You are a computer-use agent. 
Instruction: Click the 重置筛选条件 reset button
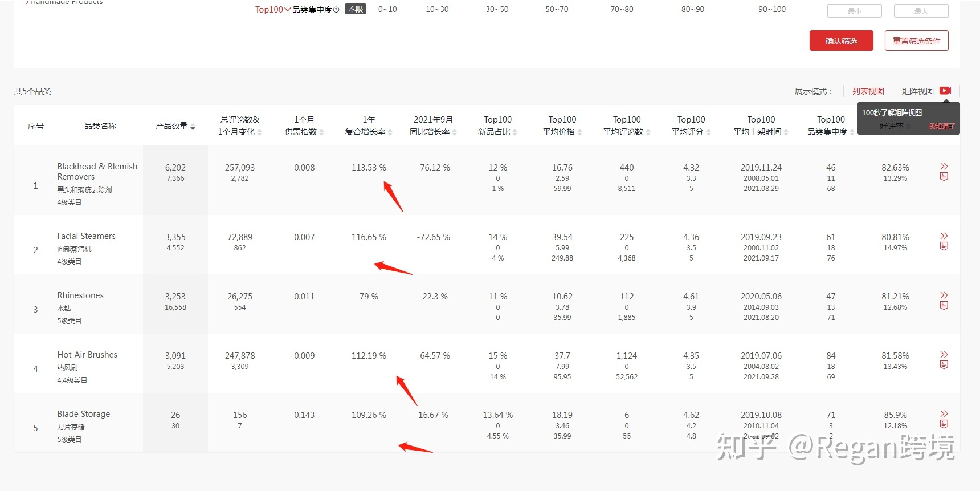point(916,40)
